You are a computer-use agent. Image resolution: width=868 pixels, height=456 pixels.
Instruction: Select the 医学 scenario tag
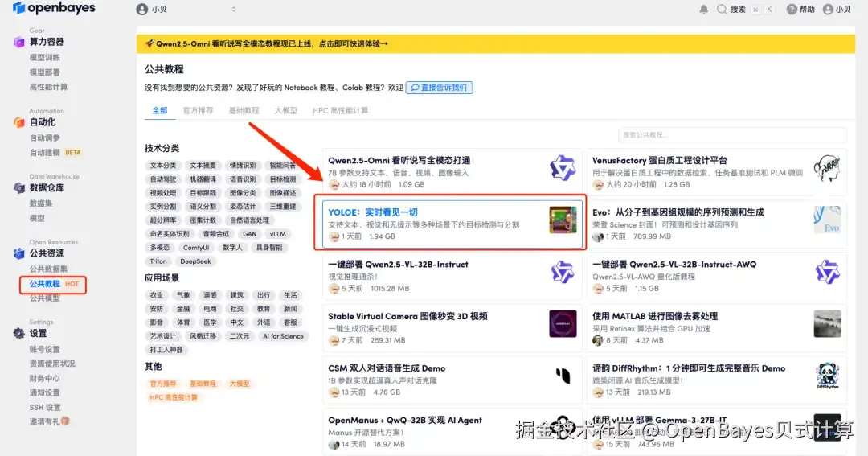tap(210, 322)
